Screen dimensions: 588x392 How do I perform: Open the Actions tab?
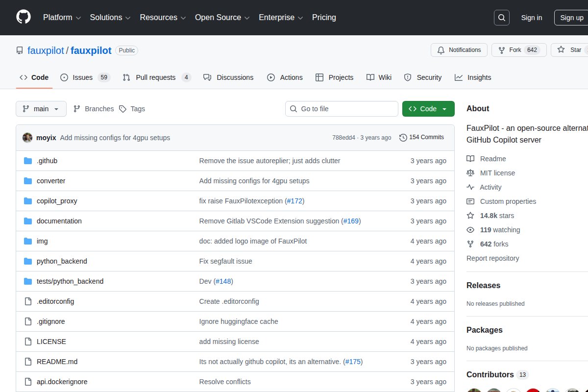tap(285, 77)
